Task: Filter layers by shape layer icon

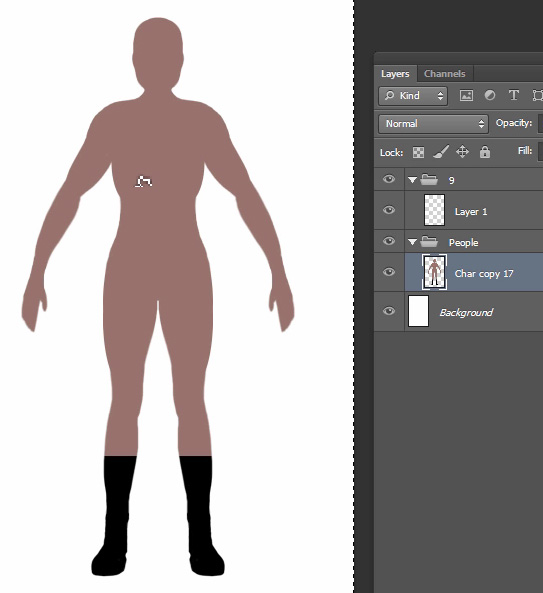Action: [538, 95]
